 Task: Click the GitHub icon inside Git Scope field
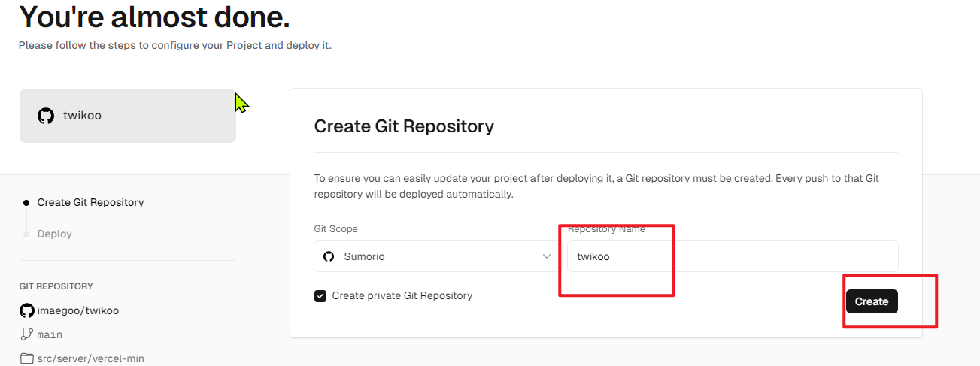[x=329, y=256]
